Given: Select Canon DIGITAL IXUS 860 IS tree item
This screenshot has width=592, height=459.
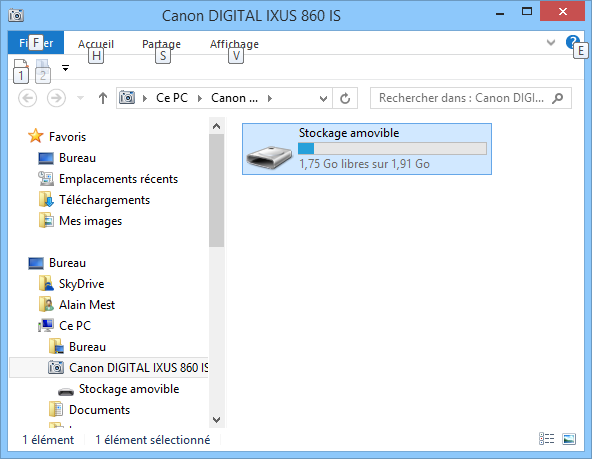Looking at the screenshot, I should pos(109,368).
